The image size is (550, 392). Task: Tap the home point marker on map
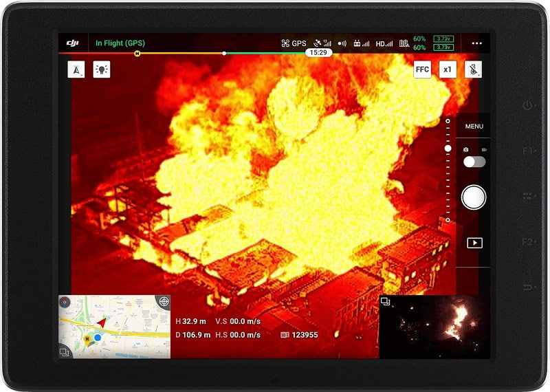point(87,340)
